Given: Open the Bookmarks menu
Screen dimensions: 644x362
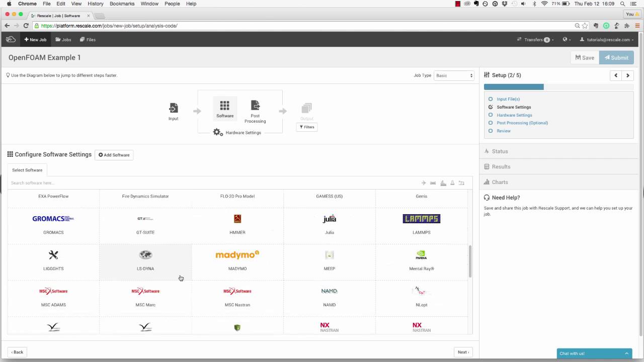Looking at the screenshot, I should 122,4.
